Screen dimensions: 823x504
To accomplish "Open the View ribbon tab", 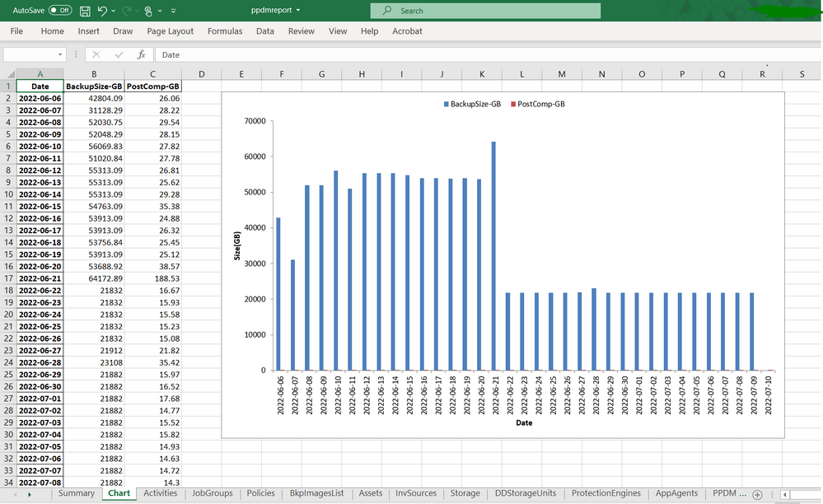I will (x=338, y=31).
